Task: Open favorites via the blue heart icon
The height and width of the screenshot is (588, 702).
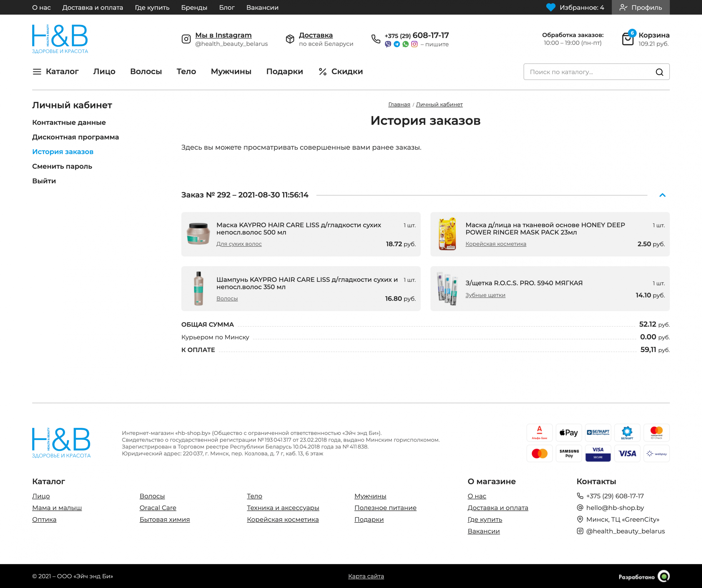Action: click(551, 7)
